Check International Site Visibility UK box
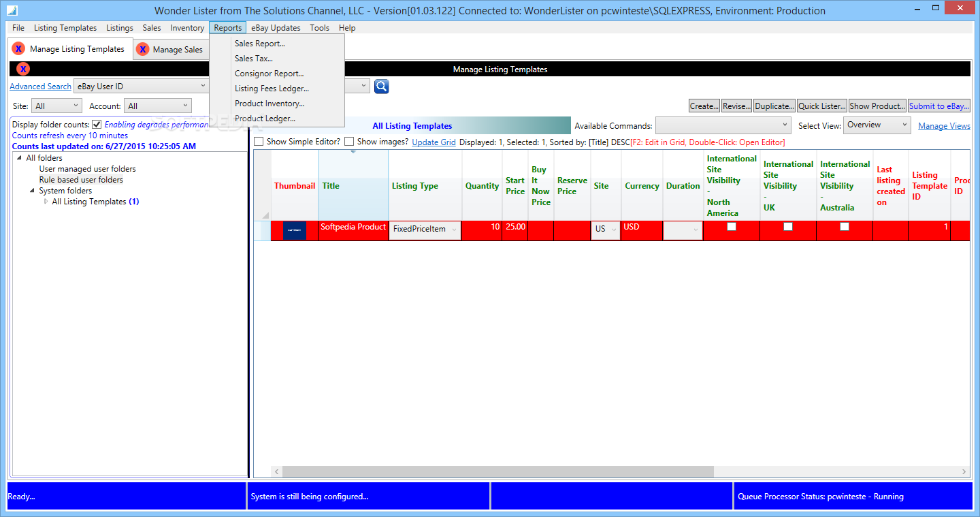This screenshot has height=517, width=980. 788,227
